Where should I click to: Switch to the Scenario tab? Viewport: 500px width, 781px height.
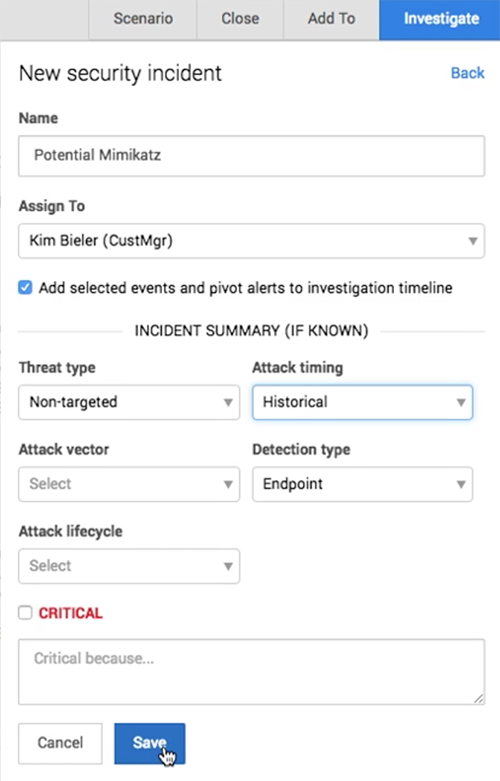[143, 19]
